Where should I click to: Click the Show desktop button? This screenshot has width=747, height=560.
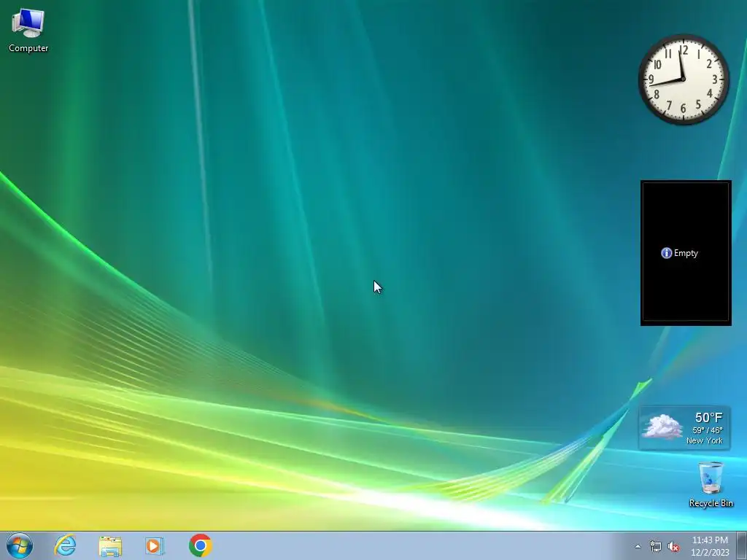pyautogui.click(x=742, y=545)
